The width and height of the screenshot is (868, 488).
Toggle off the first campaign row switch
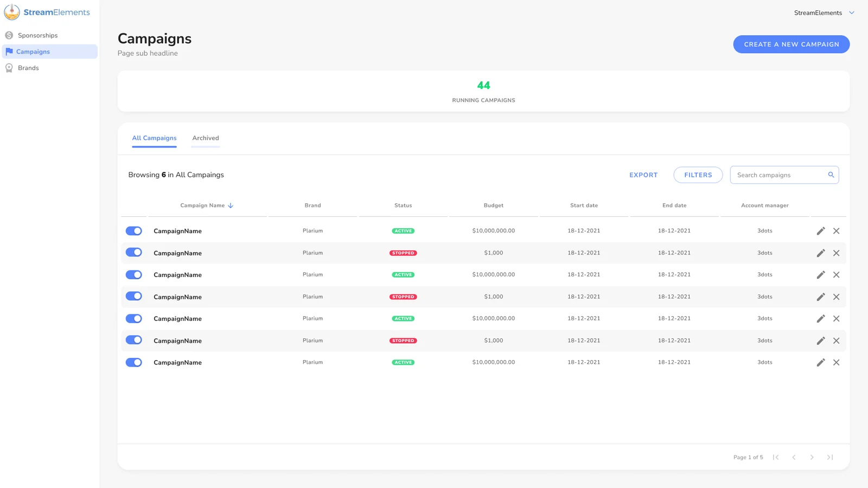click(x=134, y=231)
